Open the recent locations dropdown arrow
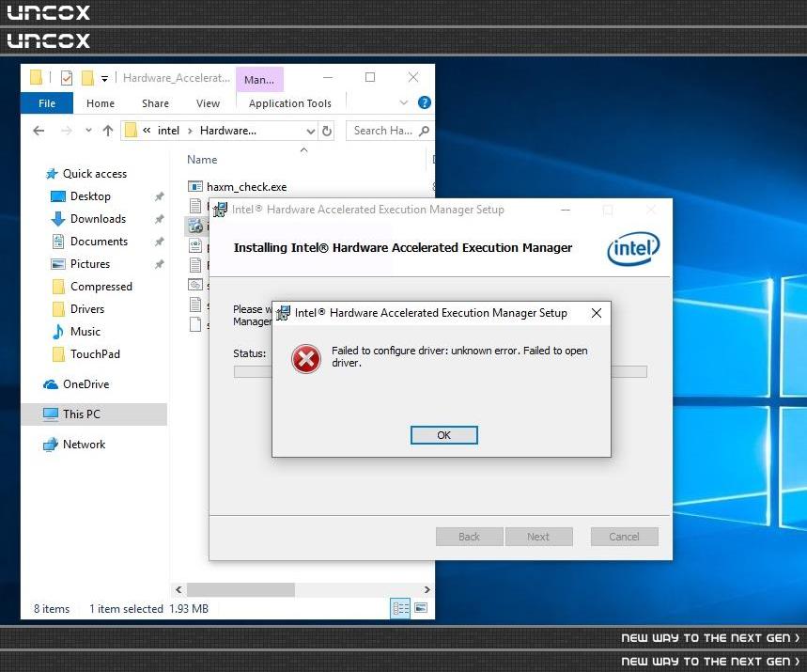The width and height of the screenshot is (807, 672). tap(88, 131)
